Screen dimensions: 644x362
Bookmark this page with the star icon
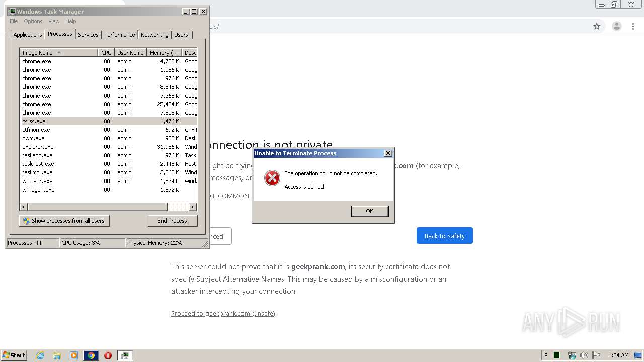(x=597, y=26)
